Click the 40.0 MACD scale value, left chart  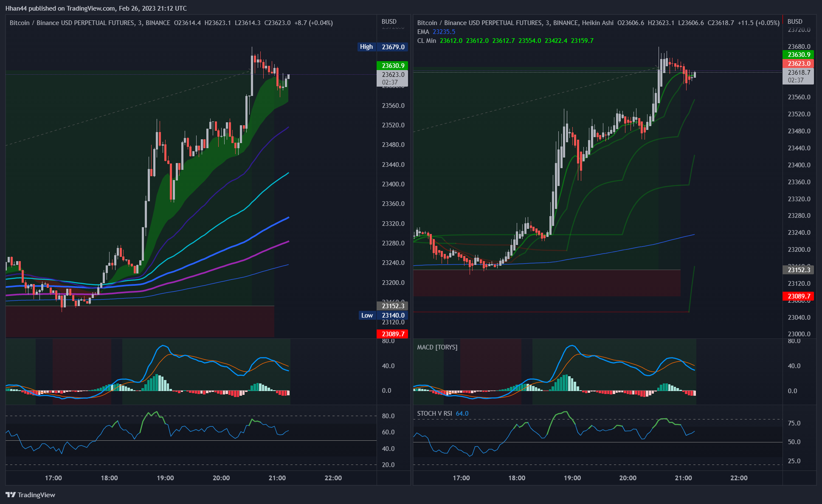tap(388, 366)
